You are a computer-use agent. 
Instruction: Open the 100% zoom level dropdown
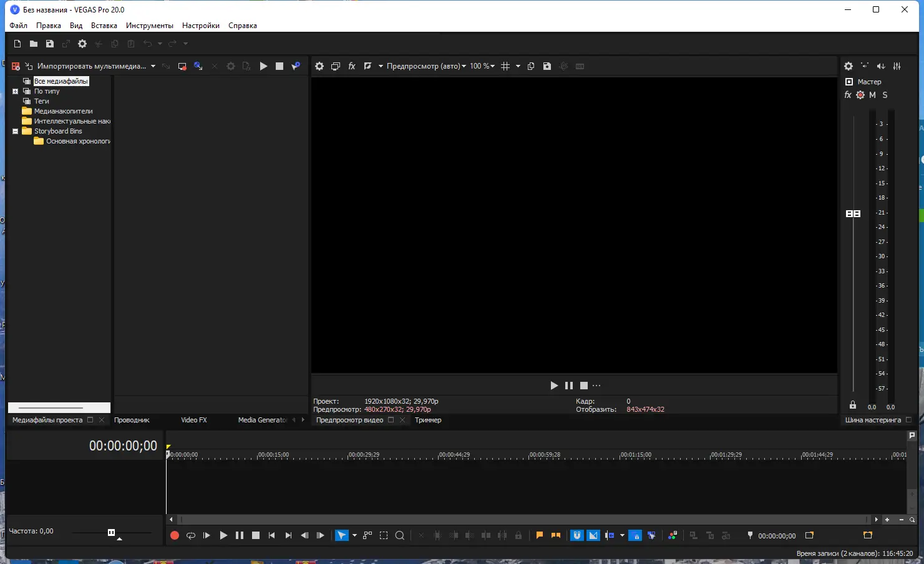[x=480, y=66]
